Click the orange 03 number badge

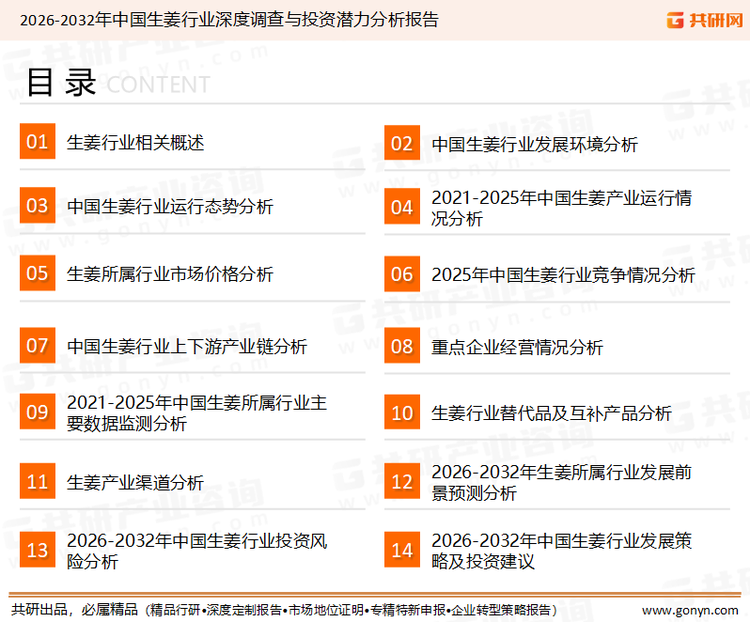tap(37, 205)
